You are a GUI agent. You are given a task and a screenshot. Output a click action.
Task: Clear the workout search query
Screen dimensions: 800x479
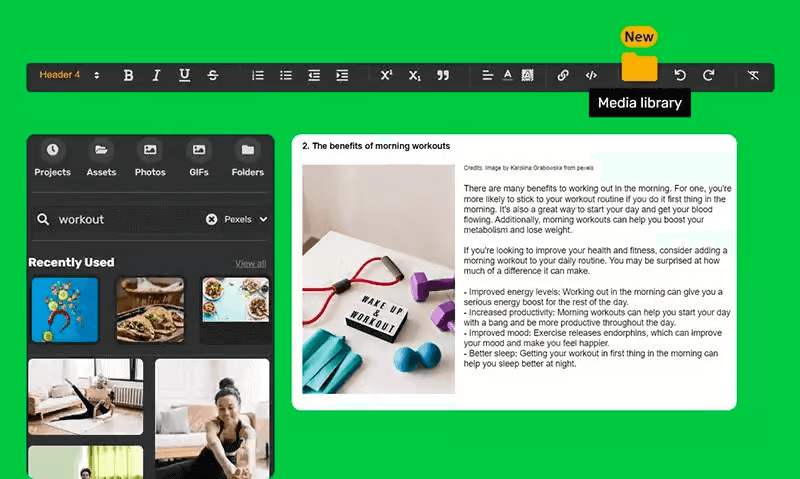pos(212,219)
